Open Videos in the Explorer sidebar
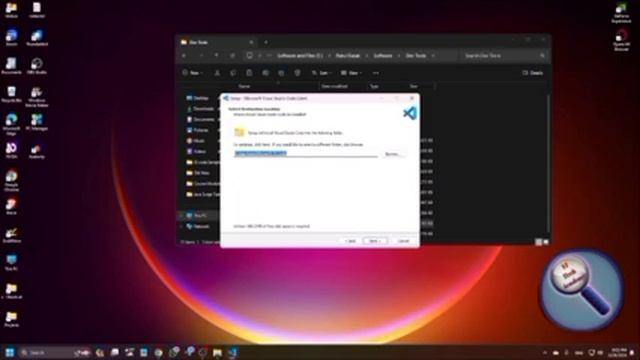Image resolution: width=640 pixels, height=360 pixels. [196, 151]
